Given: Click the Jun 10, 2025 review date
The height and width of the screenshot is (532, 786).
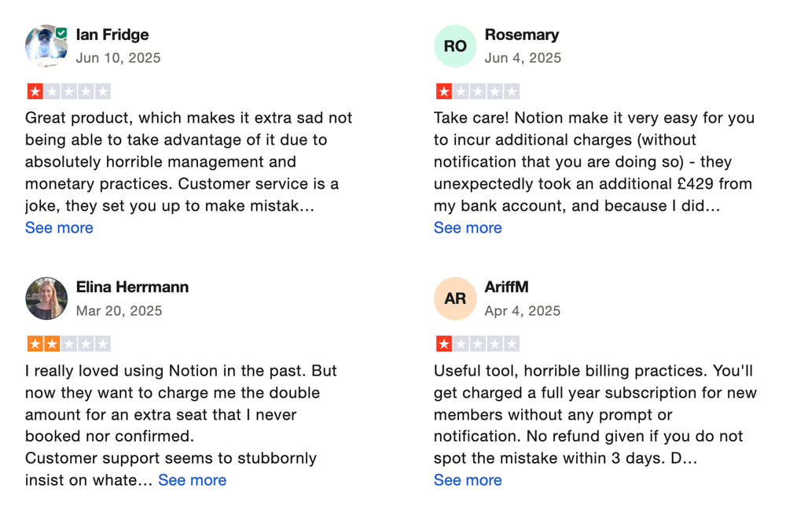Looking at the screenshot, I should [118, 58].
